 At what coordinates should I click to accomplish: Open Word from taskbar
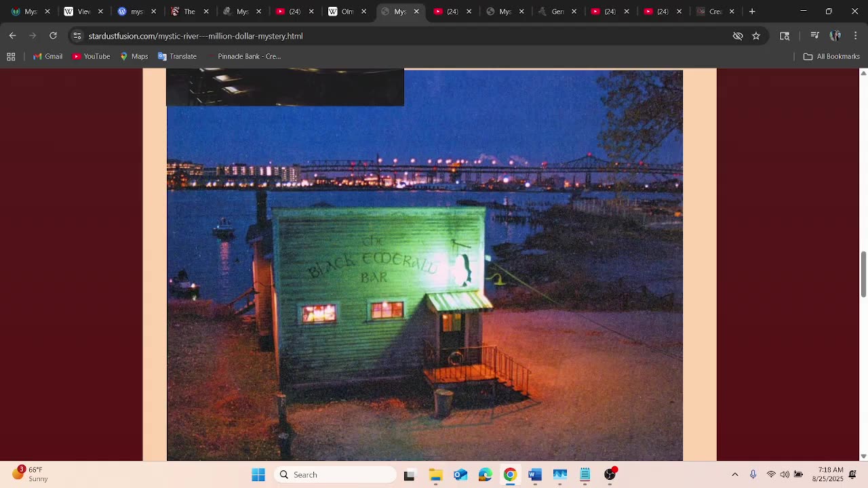click(x=535, y=474)
